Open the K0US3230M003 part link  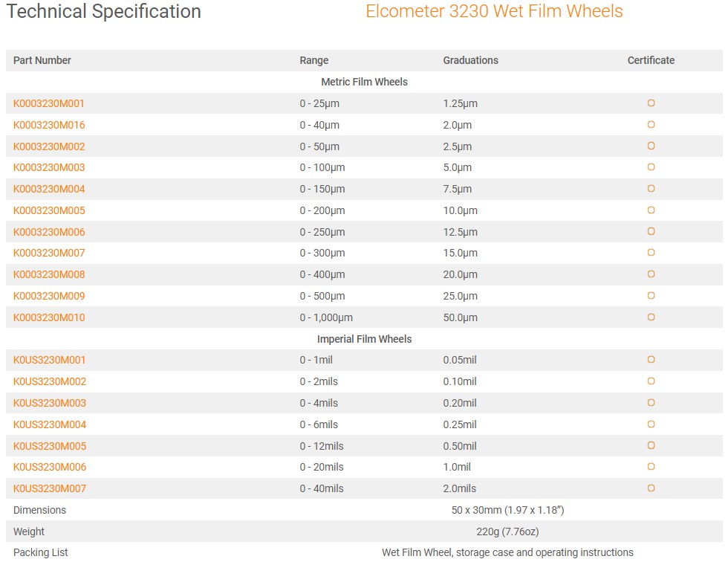(50, 403)
